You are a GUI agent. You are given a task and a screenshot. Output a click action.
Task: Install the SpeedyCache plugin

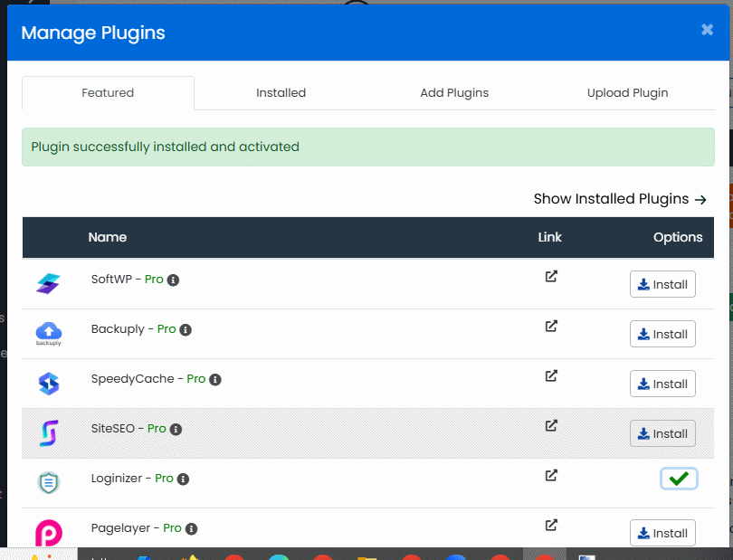(x=662, y=384)
